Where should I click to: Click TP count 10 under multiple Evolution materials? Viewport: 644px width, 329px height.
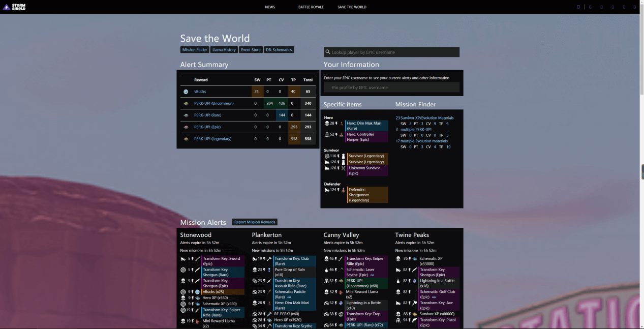pyautogui.click(x=448, y=147)
